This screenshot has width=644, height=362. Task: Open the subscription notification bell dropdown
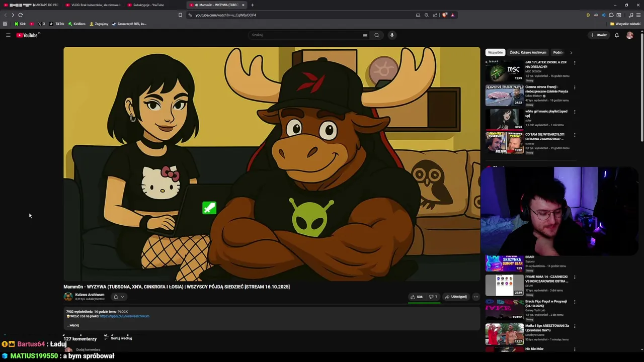click(x=118, y=297)
